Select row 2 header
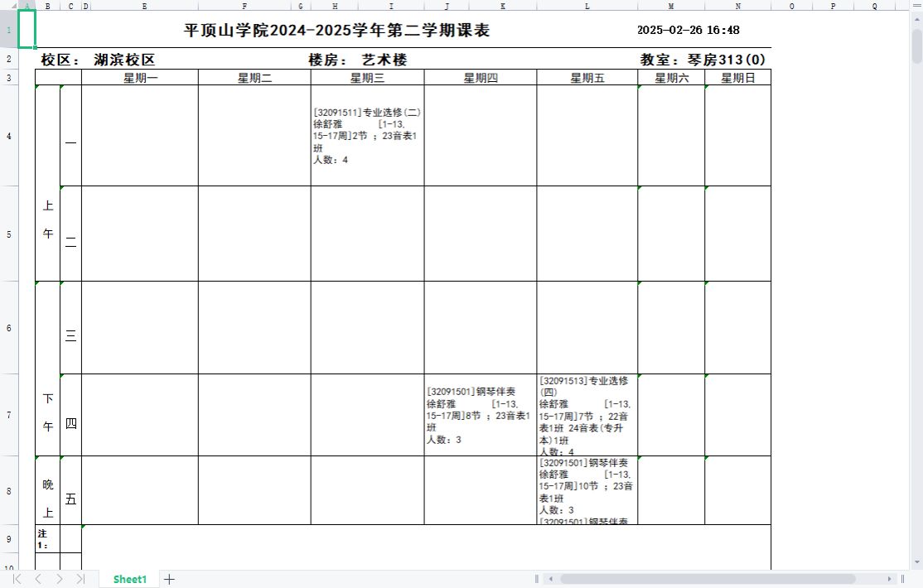The width and height of the screenshot is (923, 588). (9, 59)
